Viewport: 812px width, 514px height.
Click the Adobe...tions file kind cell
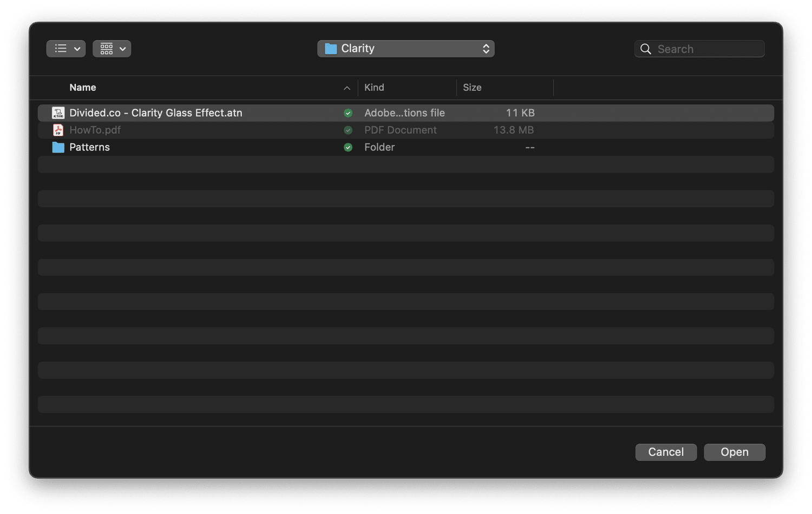[404, 113]
